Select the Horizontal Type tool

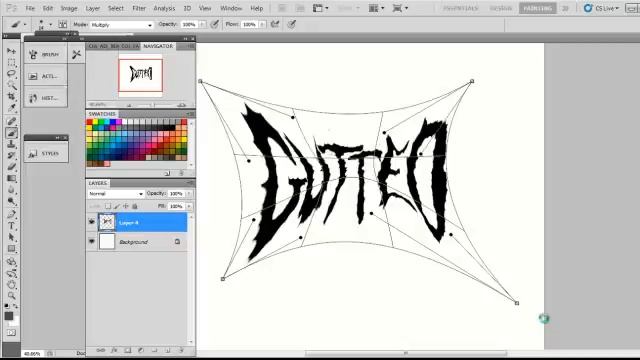tap(11, 226)
